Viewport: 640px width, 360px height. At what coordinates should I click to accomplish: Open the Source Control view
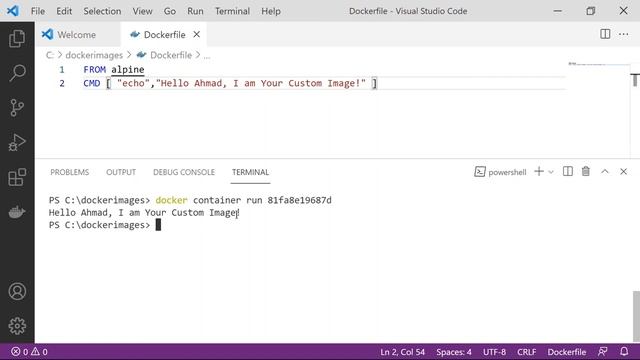[17, 108]
